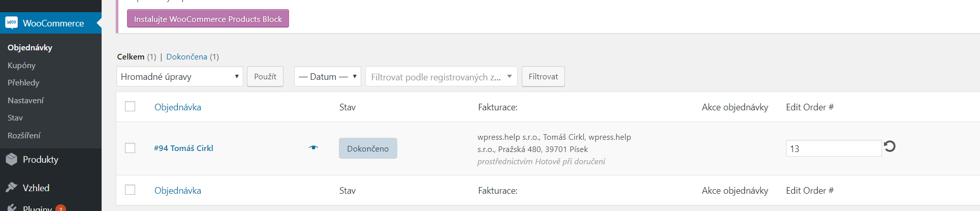Expand the Datum filter dropdown
The image size is (980, 211).
click(x=328, y=77)
